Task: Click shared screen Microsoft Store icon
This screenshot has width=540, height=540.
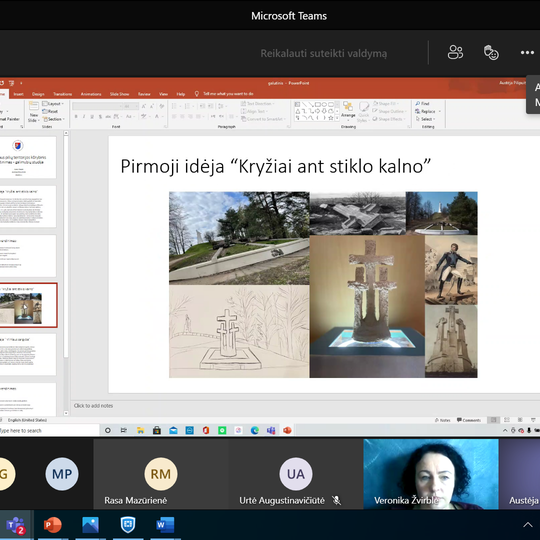Action: pos(157,430)
